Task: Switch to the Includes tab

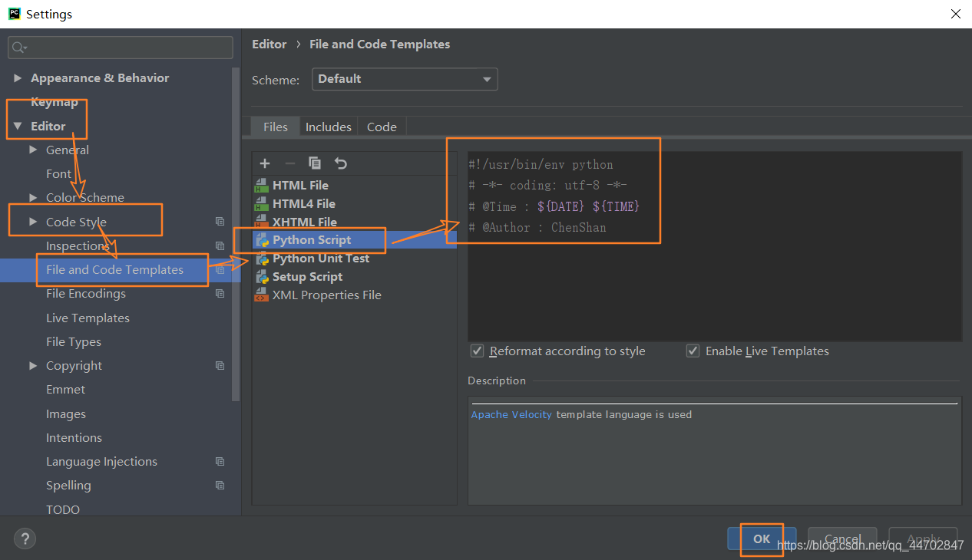Action: click(x=328, y=127)
